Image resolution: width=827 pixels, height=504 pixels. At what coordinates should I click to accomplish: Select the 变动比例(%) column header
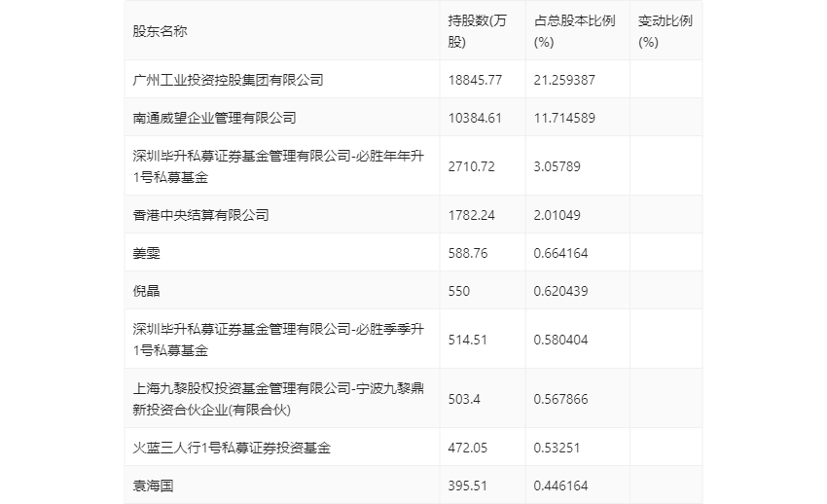tap(665, 31)
